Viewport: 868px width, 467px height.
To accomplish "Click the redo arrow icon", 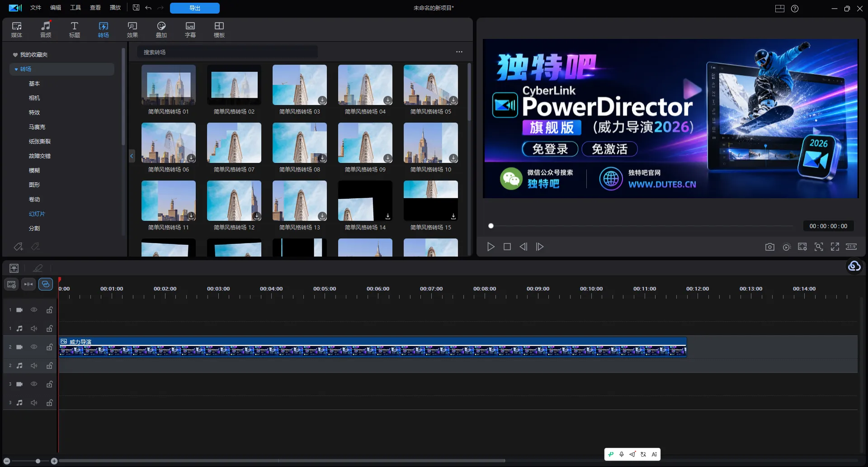I will coord(160,8).
